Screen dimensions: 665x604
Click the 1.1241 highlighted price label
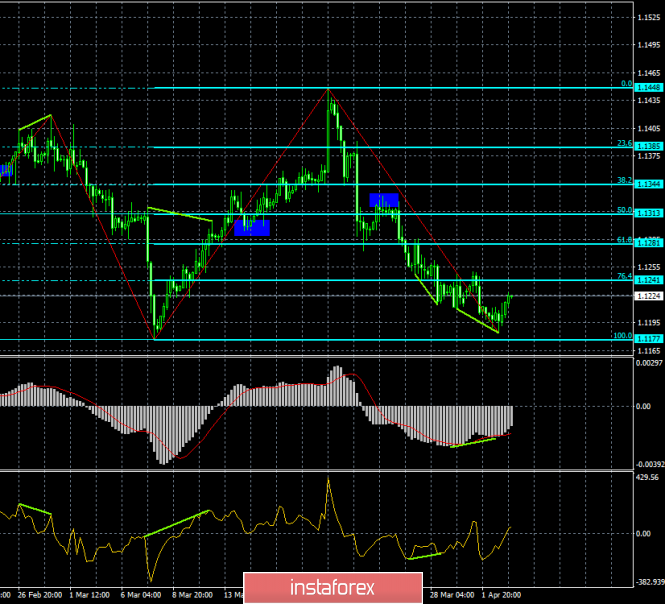point(649,280)
